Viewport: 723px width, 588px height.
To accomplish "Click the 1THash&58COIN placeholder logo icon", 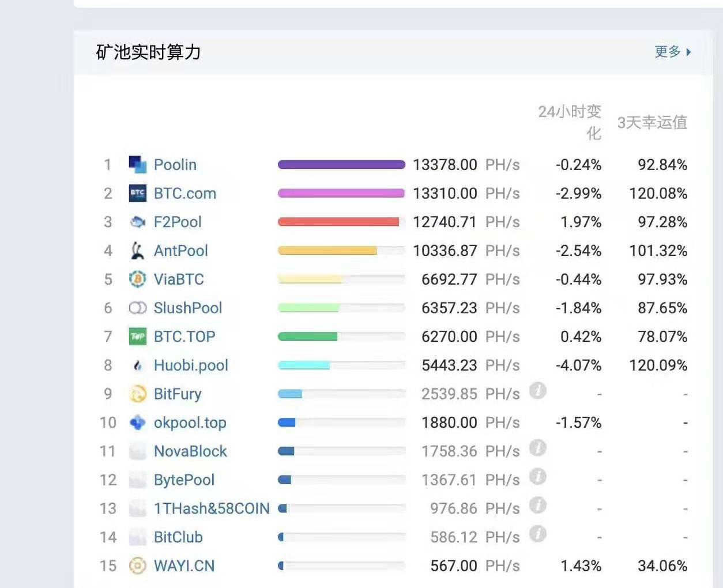I will [137, 508].
